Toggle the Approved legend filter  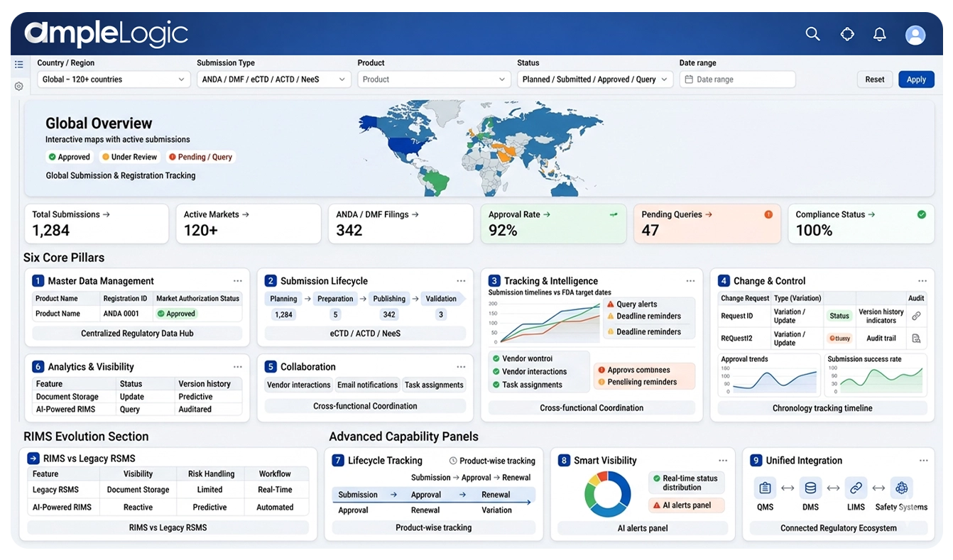point(70,157)
